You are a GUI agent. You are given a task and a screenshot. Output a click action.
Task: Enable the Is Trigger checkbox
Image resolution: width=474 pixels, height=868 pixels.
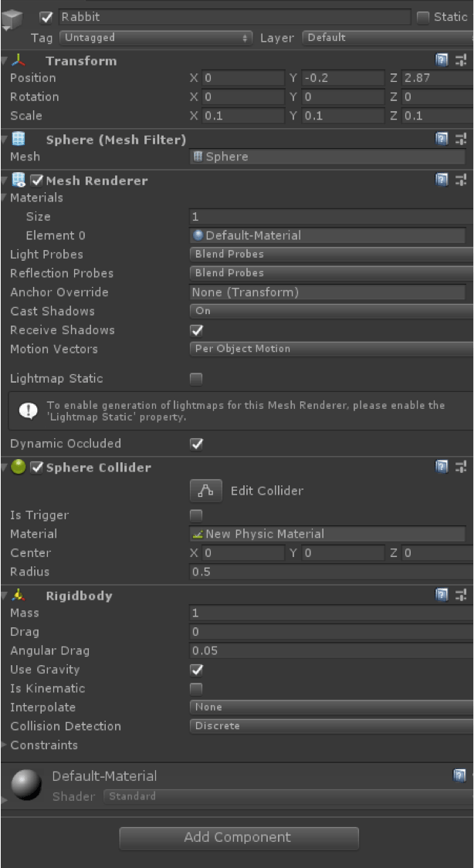(196, 516)
